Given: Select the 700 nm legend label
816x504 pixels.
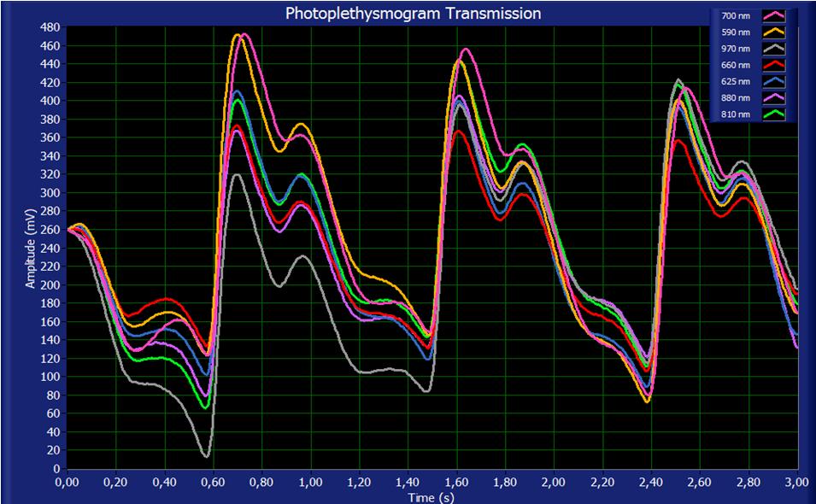Looking at the screenshot, I should (736, 15).
